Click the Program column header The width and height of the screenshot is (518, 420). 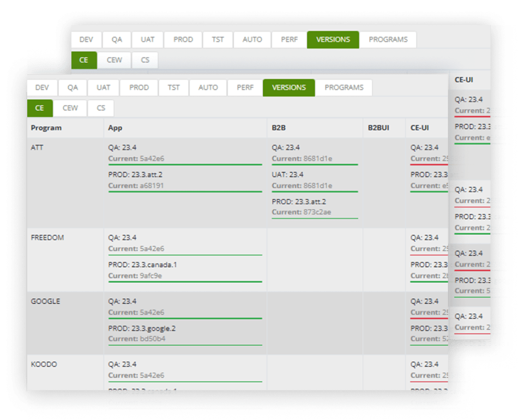tap(46, 128)
